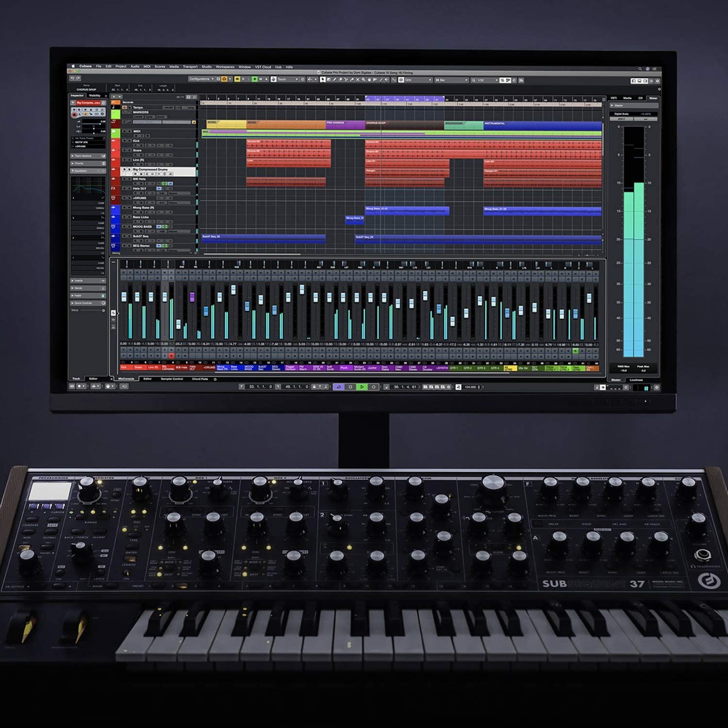This screenshot has width=728, height=728.
Task: Open the Project menu
Action: [x=121, y=66]
